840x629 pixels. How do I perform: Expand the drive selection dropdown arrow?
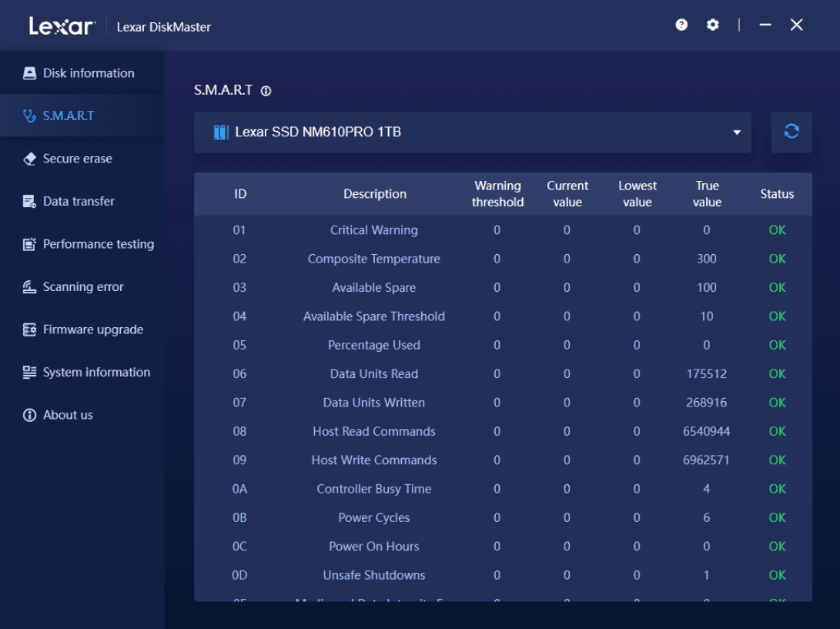737,132
